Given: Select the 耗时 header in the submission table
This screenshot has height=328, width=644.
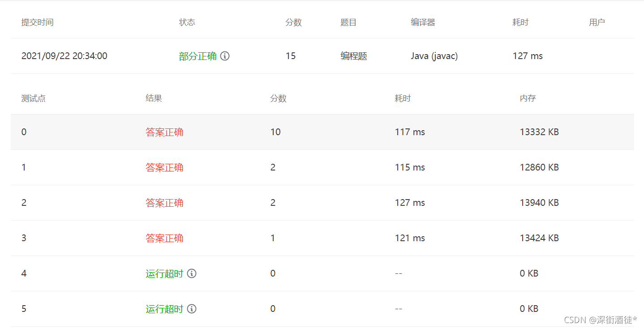Looking at the screenshot, I should (520, 22).
